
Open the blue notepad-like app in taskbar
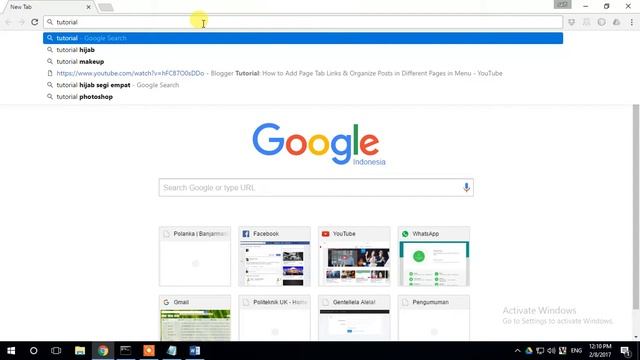(x=172, y=351)
